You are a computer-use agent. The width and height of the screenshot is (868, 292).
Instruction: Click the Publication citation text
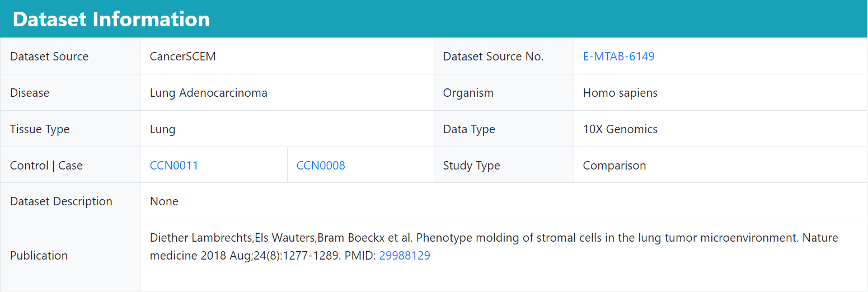494,247
